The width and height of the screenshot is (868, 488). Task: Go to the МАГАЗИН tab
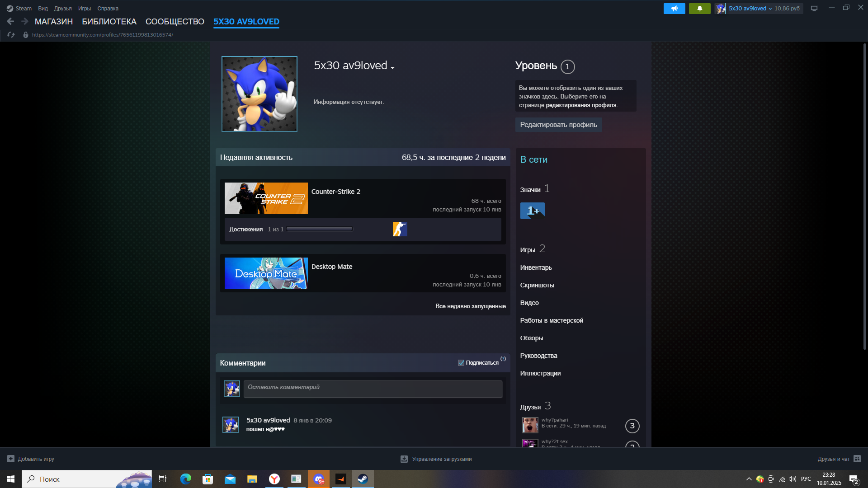click(54, 22)
